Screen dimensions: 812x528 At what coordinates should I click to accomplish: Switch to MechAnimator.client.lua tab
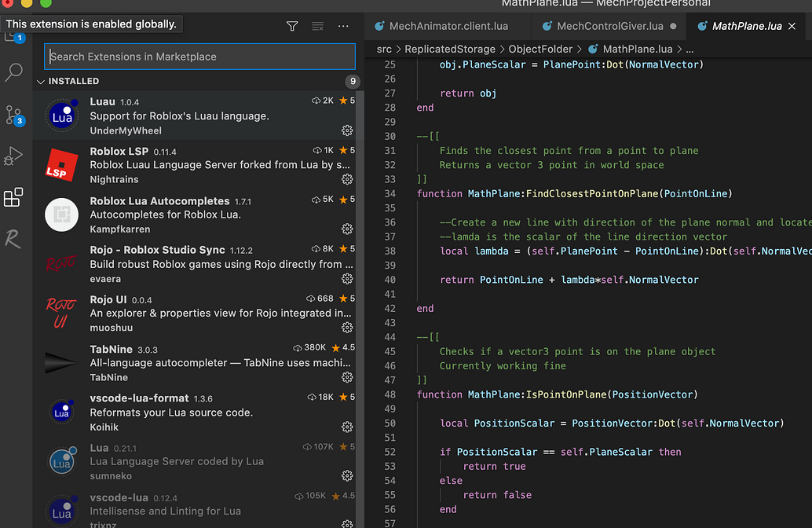tap(447, 26)
